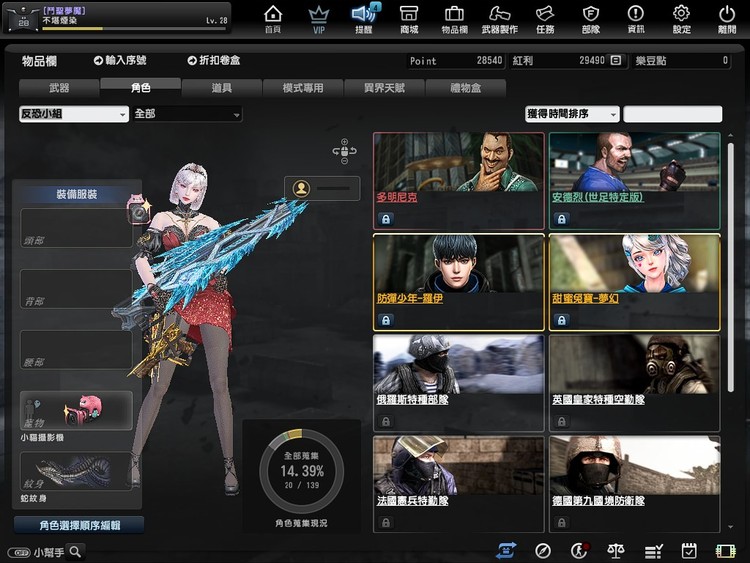Screen dimensions: 750x563
Task: Click the search input field next to sort
Action: click(x=673, y=114)
